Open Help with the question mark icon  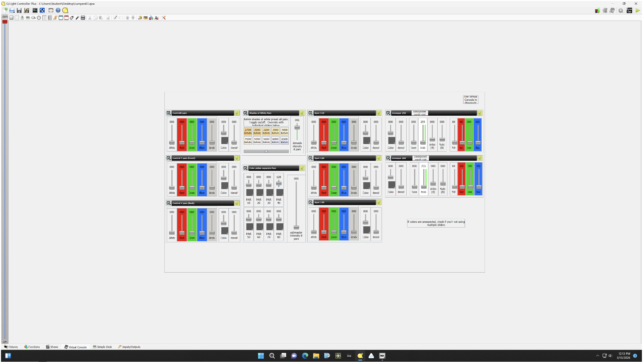tap(58, 10)
